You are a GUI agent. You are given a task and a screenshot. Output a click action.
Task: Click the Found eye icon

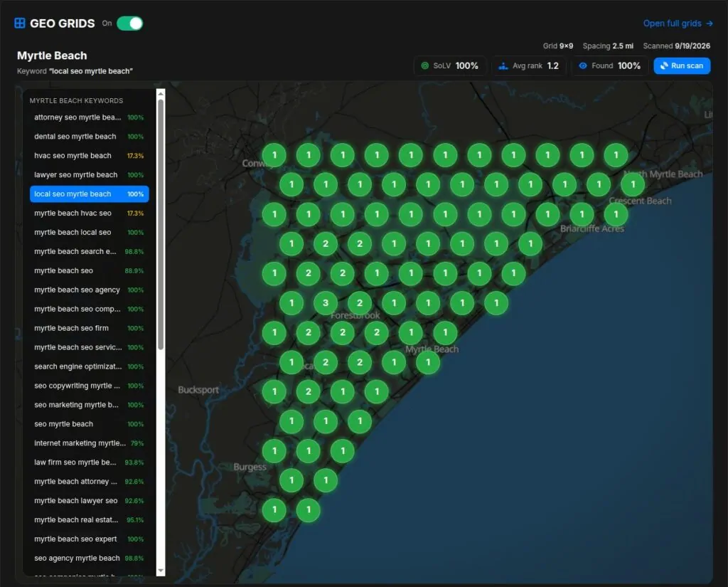click(x=583, y=65)
